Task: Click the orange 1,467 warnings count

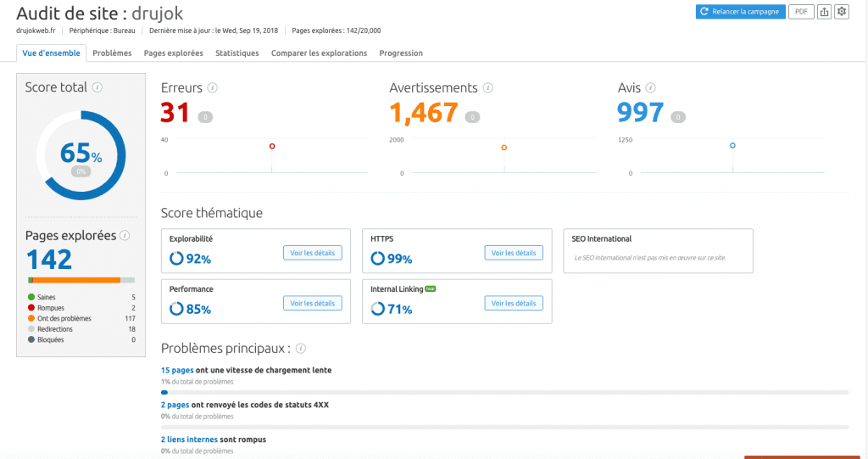Action: (424, 113)
